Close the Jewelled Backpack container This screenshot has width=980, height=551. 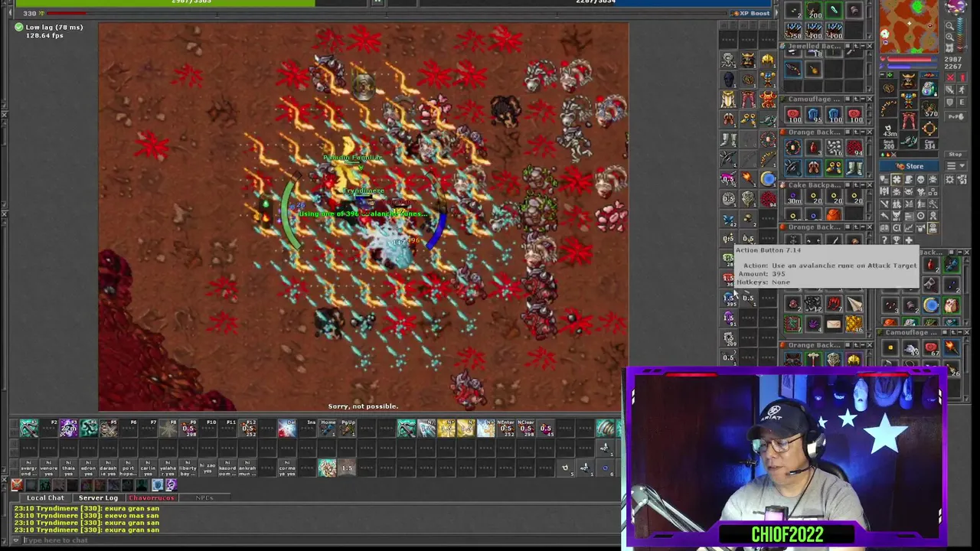870,46
